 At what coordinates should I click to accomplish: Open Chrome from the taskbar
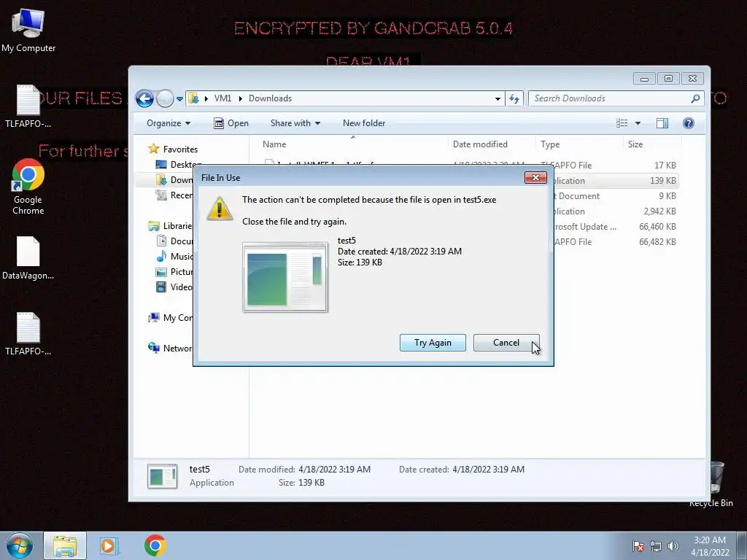point(155,545)
